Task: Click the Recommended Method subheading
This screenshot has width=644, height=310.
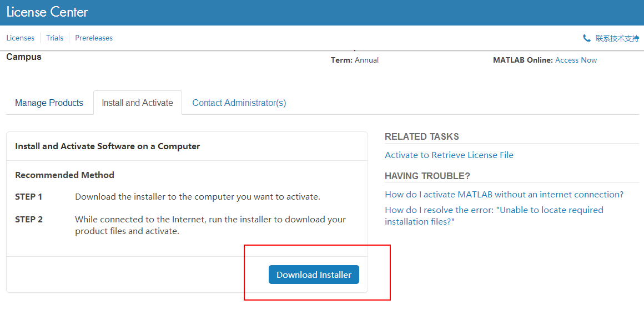Action: coord(64,175)
